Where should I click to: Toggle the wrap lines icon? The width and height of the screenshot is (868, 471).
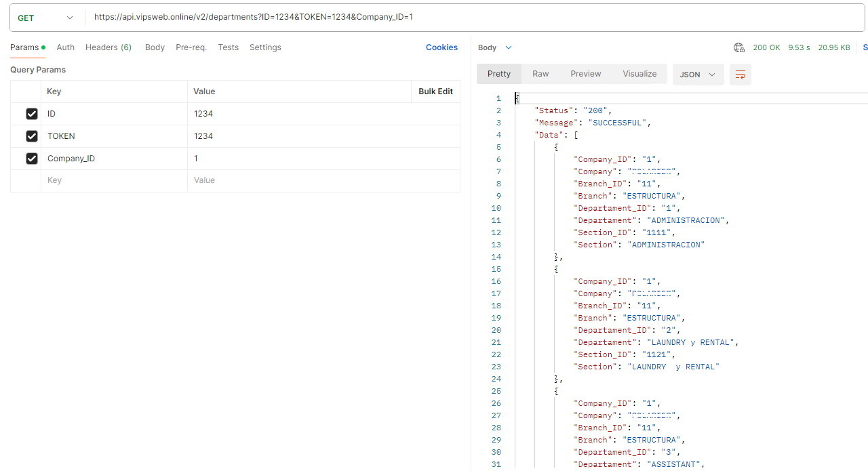point(741,75)
